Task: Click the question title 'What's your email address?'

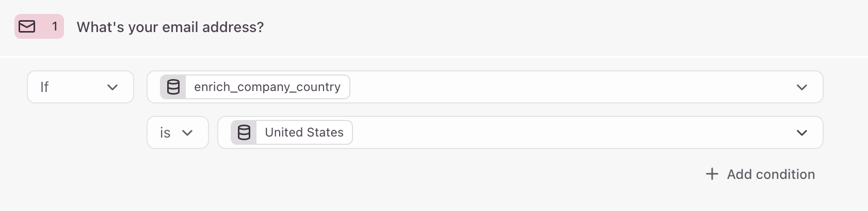Action: coord(170,27)
